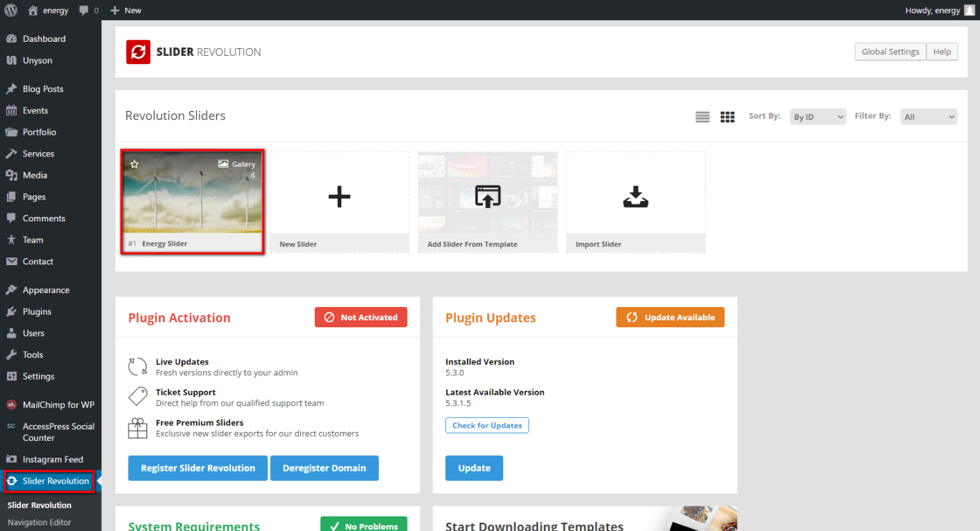Image resolution: width=980 pixels, height=531 pixels.
Task: Switch to grid view layout icon
Action: coord(727,117)
